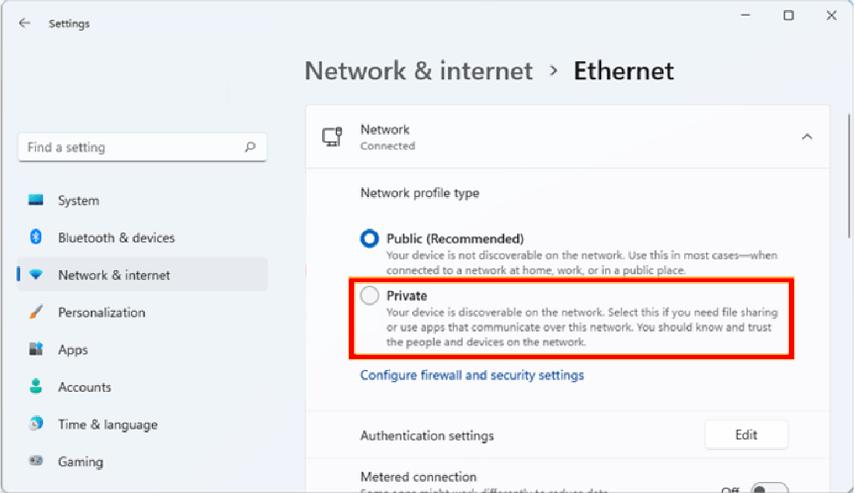
Task: Go to Network & internet breadcrumb
Action: 418,72
